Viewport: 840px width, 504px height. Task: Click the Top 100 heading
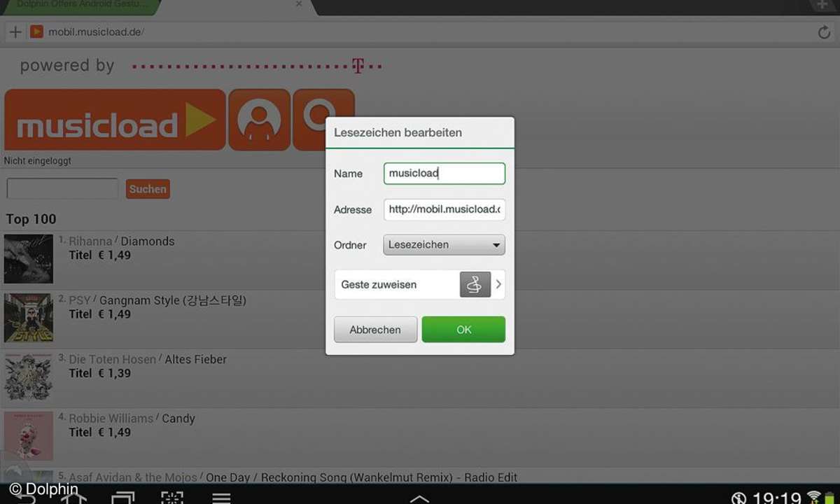coord(31,219)
